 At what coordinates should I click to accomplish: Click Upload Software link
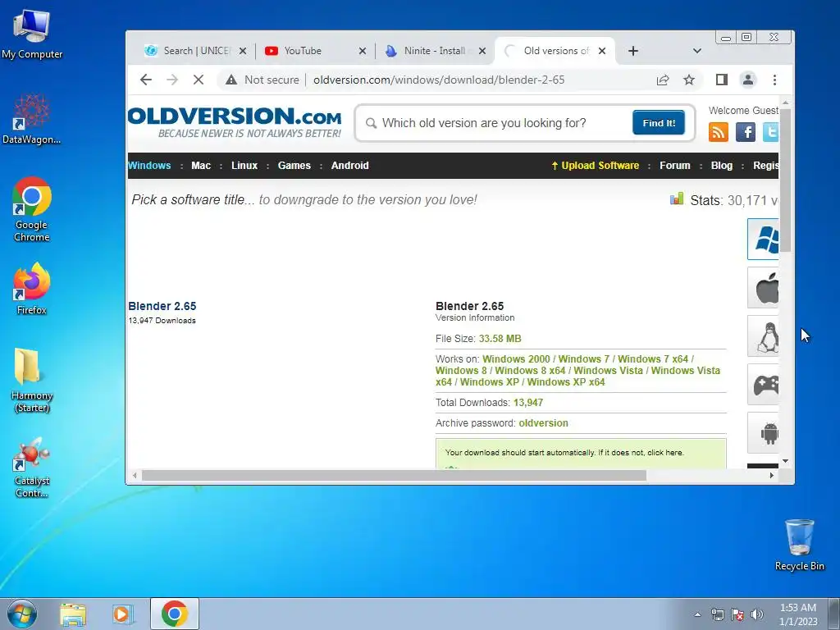click(x=596, y=166)
